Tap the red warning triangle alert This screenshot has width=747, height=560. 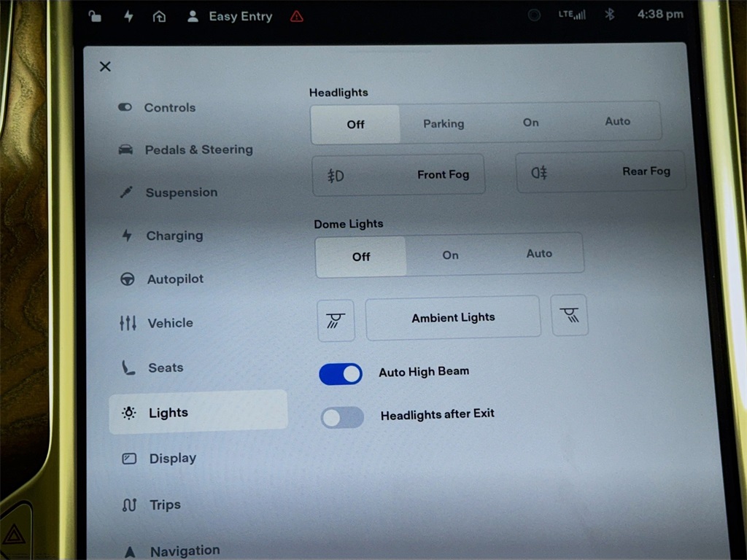click(297, 16)
